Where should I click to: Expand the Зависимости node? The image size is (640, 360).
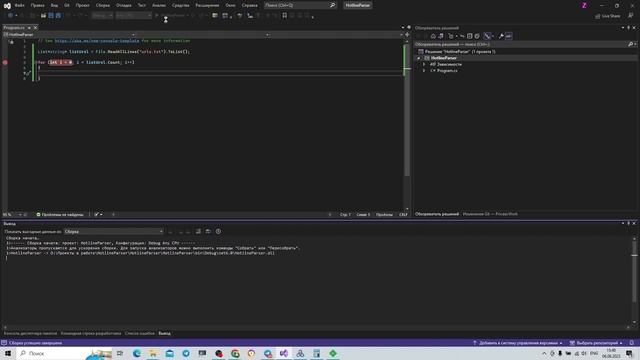[424, 64]
